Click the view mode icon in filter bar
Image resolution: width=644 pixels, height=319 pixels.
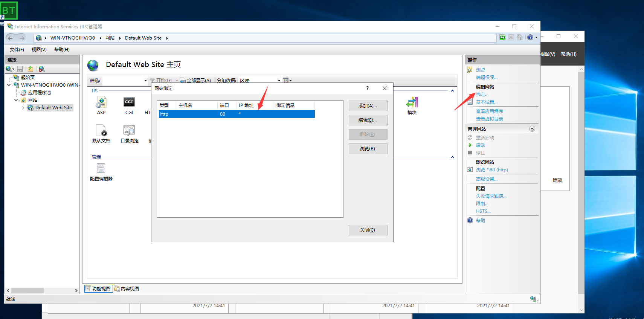[285, 80]
